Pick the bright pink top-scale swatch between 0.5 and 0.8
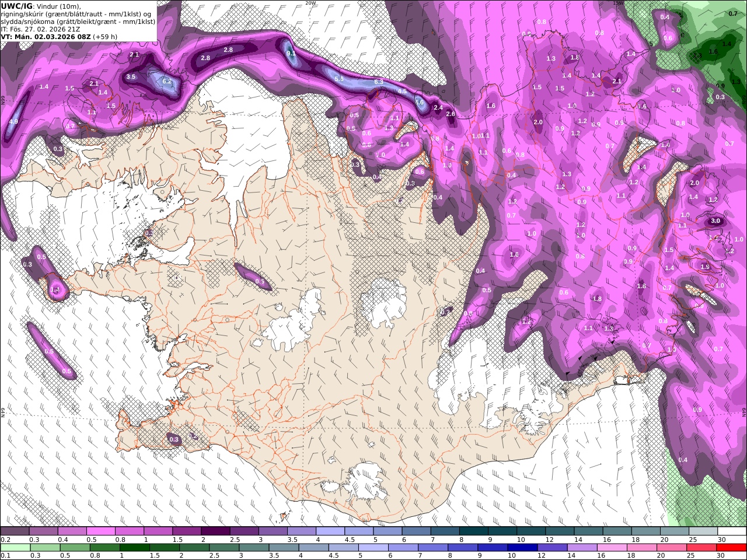747x560 pixels. (x=102, y=531)
